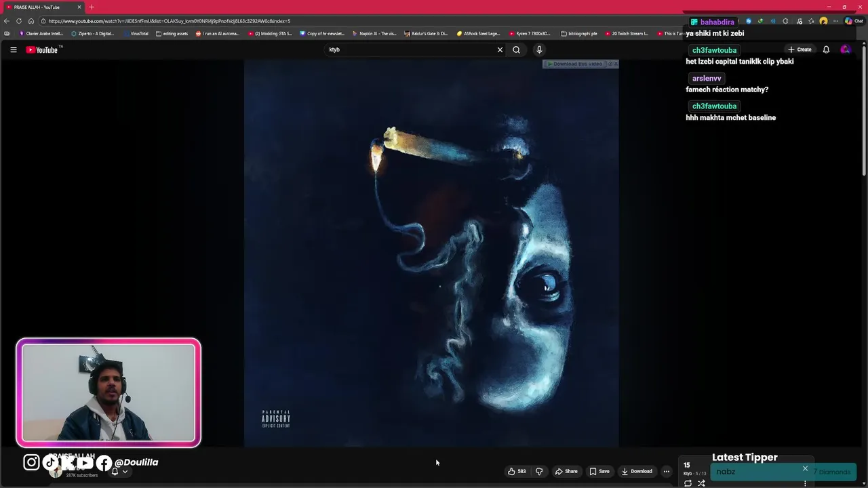868x488 pixels.
Task: Open browser home page icon
Action: pos(31,21)
